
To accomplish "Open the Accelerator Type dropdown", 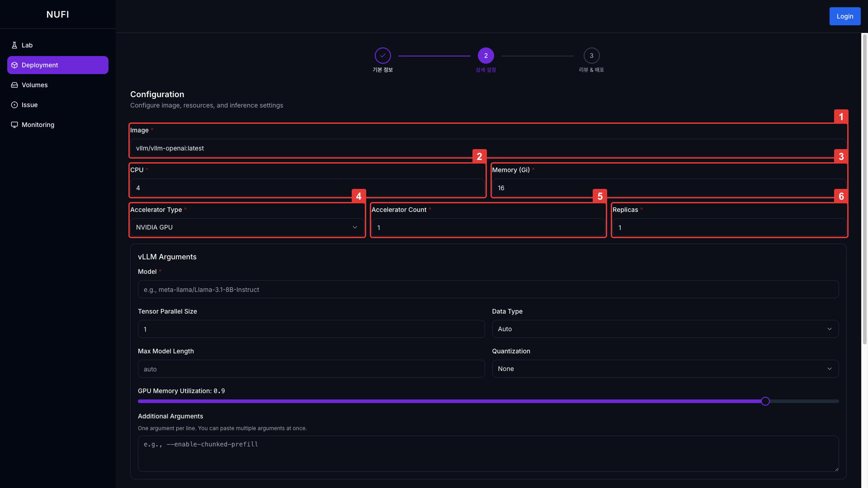I will pos(247,227).
